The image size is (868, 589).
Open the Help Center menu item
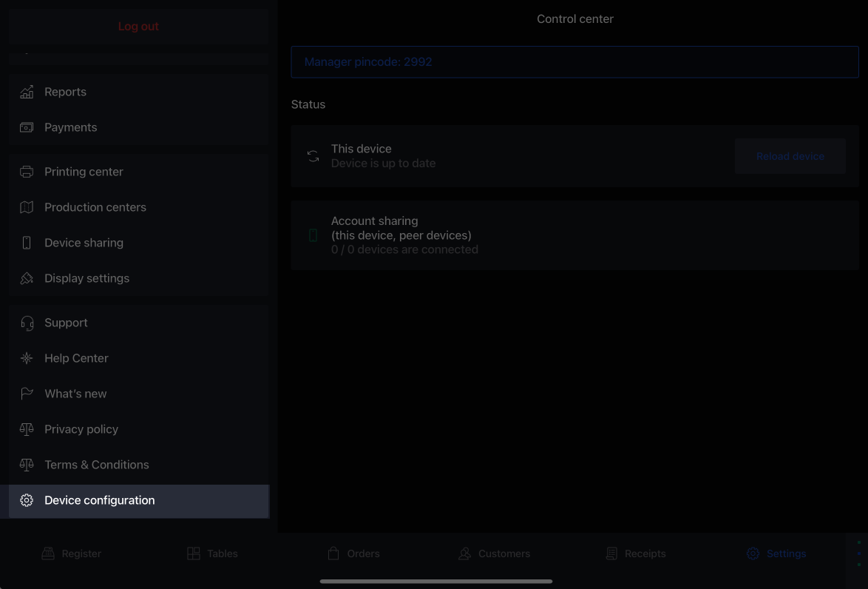[76, 358]
